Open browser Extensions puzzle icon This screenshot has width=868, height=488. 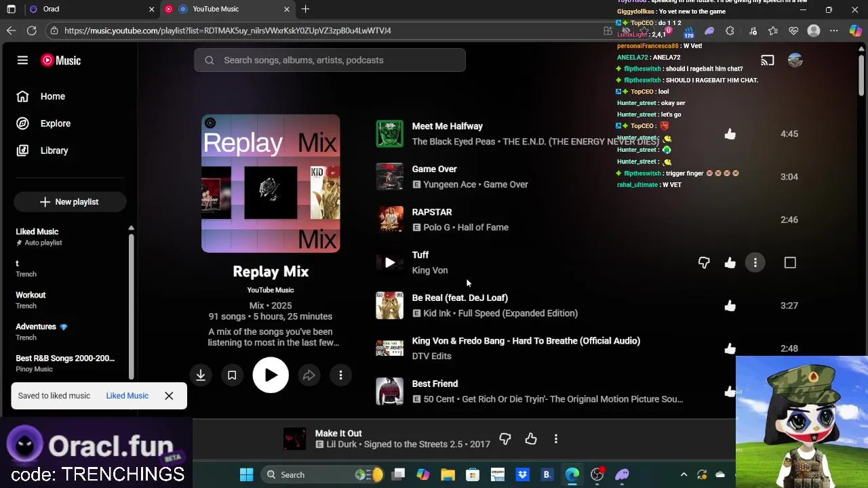coord(730,30)
